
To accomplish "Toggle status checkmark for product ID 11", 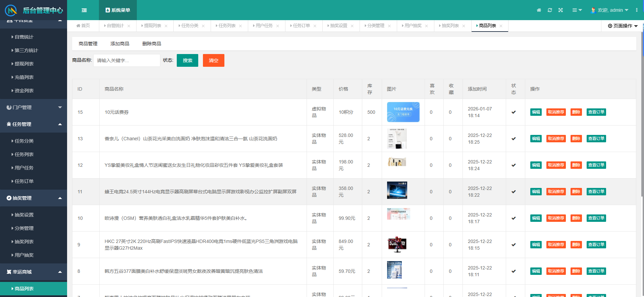I will point(514,192).
